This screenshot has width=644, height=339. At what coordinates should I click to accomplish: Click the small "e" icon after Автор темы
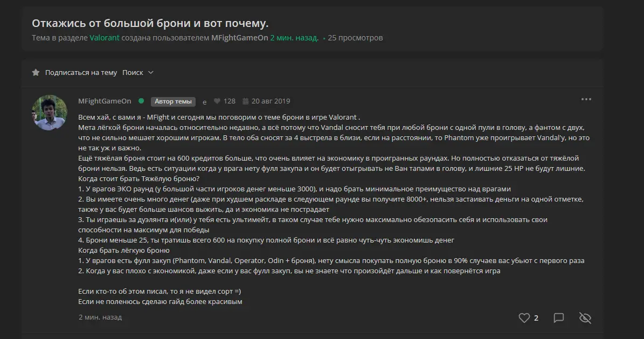pos(205,102)
